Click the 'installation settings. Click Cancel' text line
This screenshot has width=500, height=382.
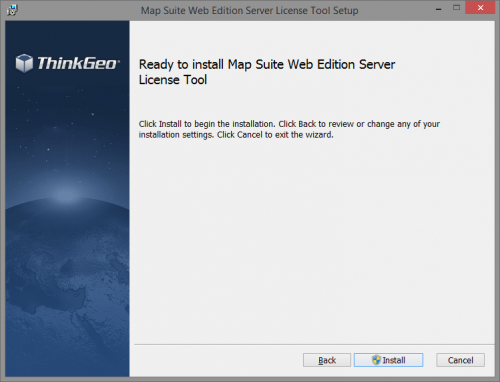pos(236,135)
